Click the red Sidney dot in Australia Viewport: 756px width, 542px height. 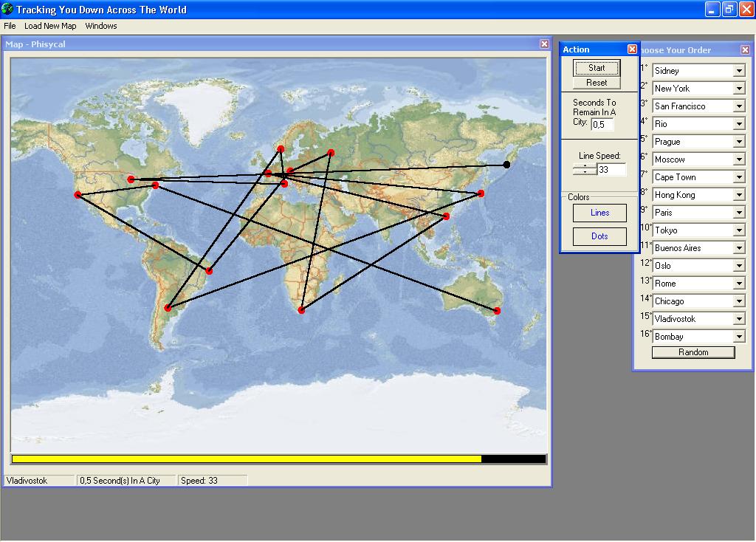497,311
